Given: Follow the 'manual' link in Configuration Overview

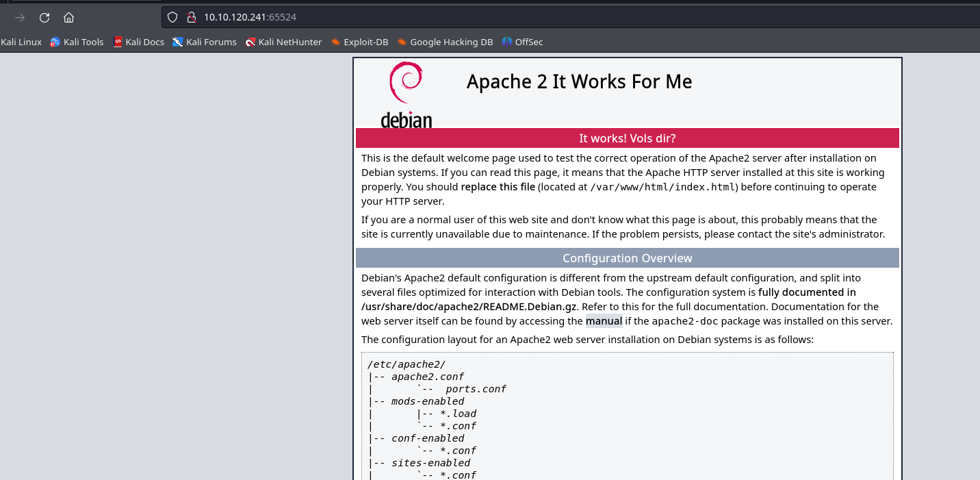Looking at the screenshot, I should click(604, 321).
